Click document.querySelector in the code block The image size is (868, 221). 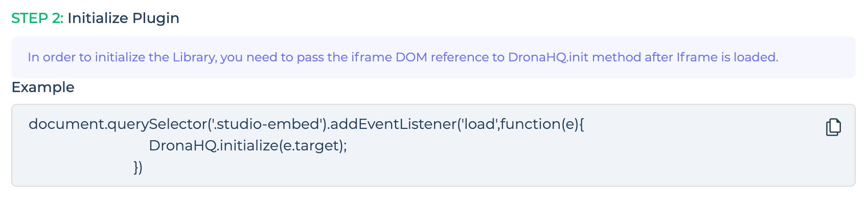tap(118, 124)
